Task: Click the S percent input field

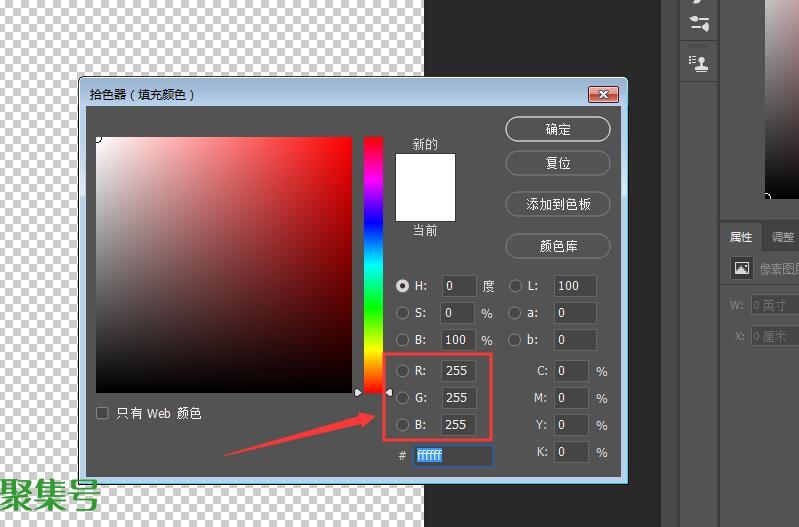Action: click(458, 312)
